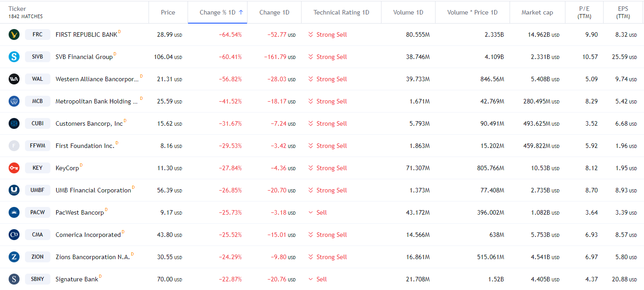
Task: Open Metropolitan Bank Holding stock link
Action: pyautogui.click(x=96, y=101)
